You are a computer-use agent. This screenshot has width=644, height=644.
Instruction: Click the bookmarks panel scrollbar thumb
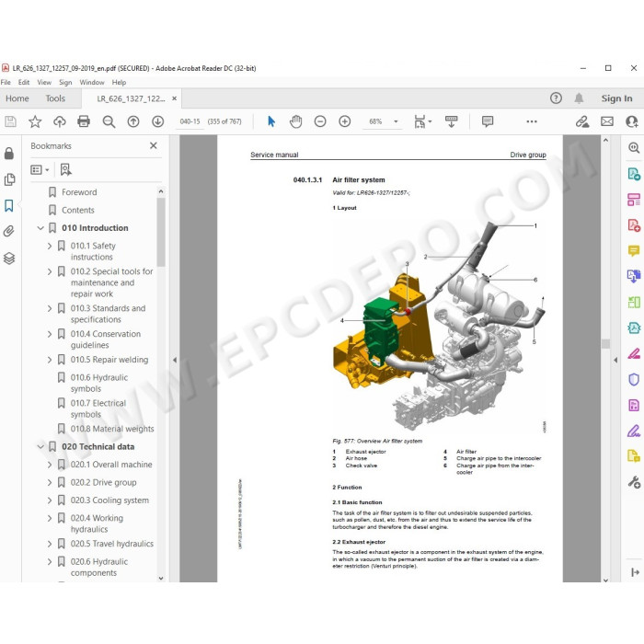161,232
